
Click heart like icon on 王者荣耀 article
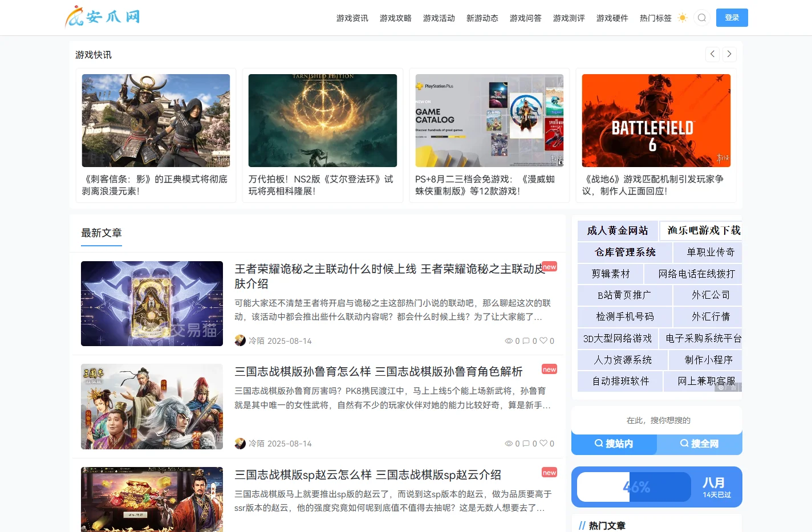click(x=543, y=341)
